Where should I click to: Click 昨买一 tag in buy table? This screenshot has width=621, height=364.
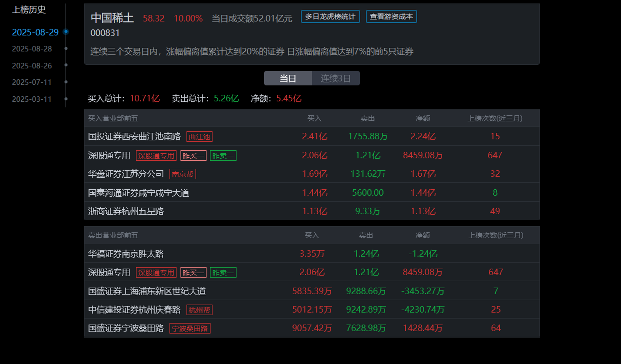point(193,155)
